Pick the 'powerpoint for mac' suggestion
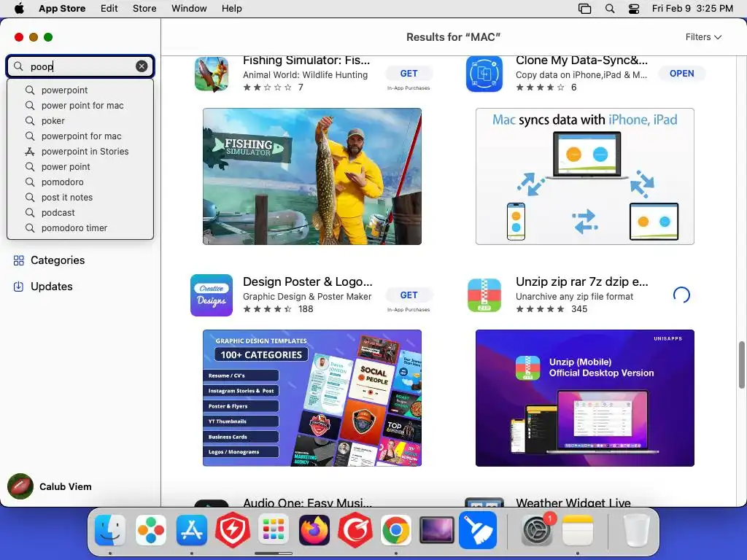Viewport: 747px width, 560px height. coord(80,136)
